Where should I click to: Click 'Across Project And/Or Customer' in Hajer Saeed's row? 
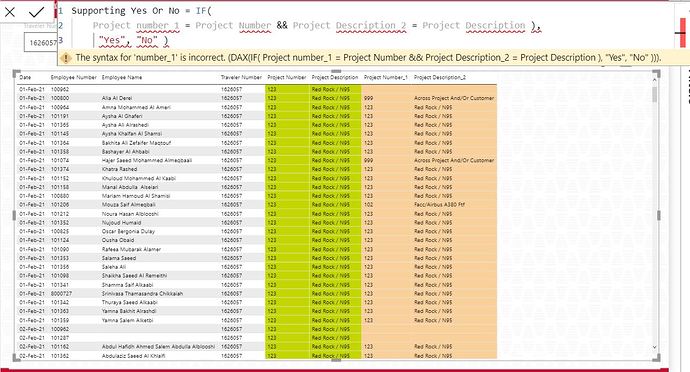pyautogui.click(x=454, y=161)
